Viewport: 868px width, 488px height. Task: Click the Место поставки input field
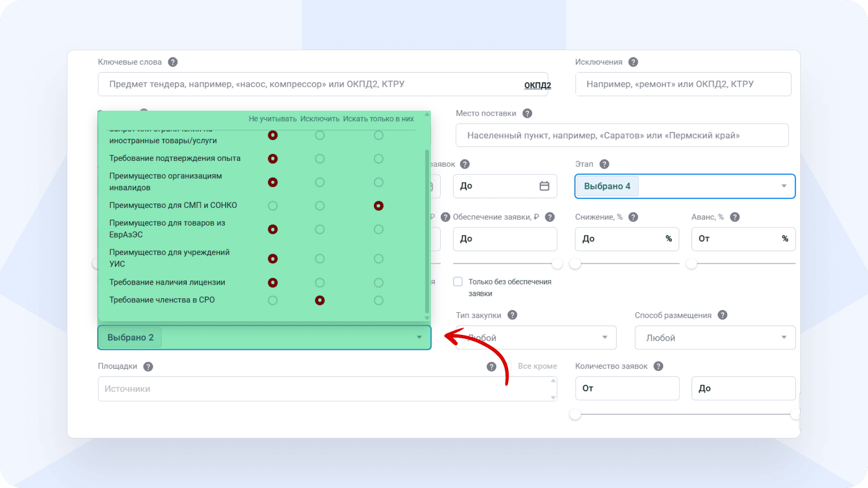pyautogui.click(x=622, y=136)
